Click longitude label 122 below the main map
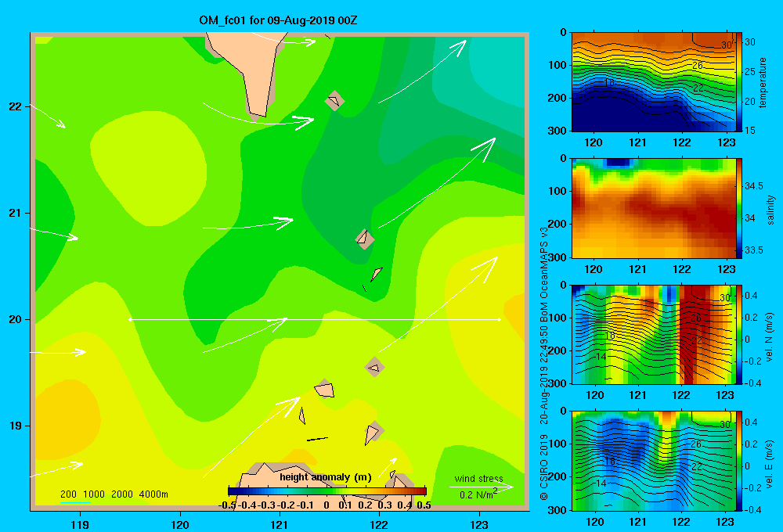Screen dimensions: 783x532 [x=379, y=524]
